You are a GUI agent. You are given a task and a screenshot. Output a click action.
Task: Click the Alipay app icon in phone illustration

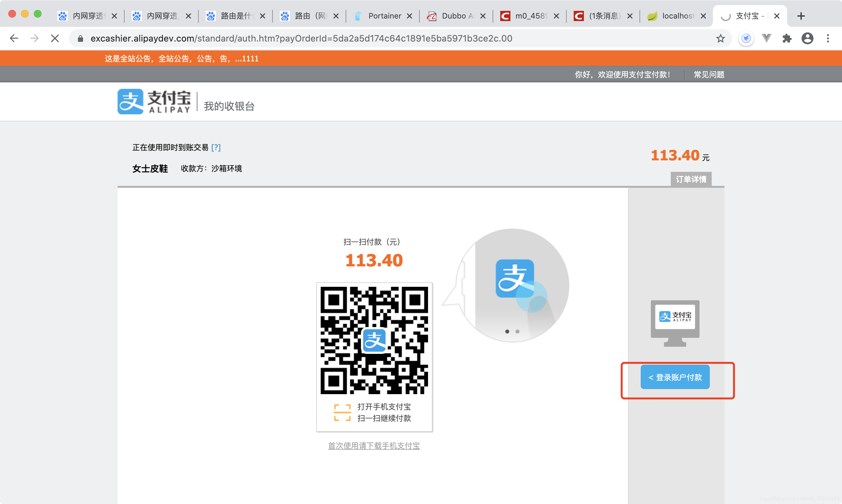tap(515, 279)
